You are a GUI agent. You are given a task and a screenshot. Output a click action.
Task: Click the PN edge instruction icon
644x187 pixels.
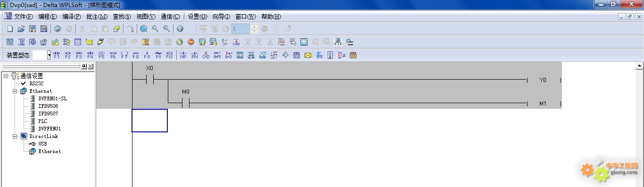(195, 55)
